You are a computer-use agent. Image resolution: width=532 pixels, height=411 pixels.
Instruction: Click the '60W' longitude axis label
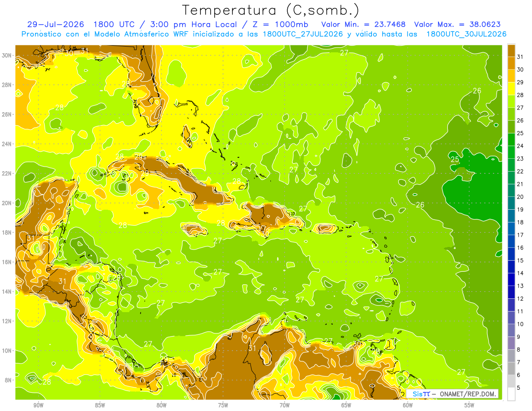coord(408,405)
